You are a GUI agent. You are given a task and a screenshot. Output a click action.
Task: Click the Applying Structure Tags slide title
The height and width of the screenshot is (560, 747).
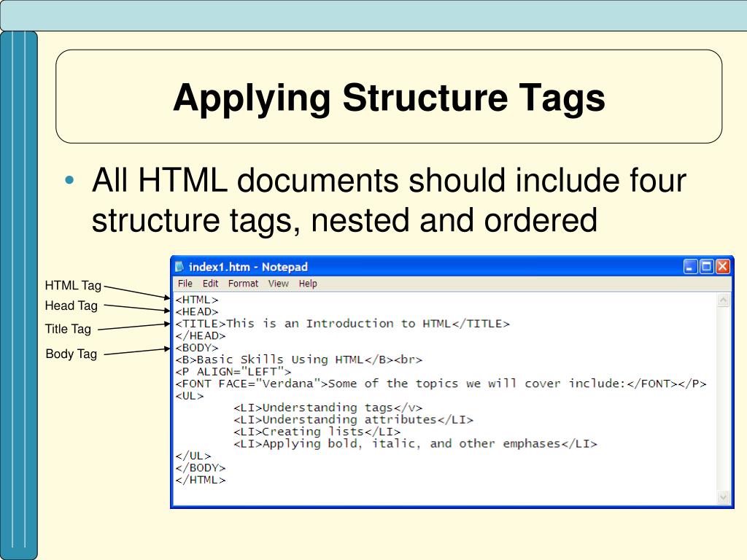390,98
